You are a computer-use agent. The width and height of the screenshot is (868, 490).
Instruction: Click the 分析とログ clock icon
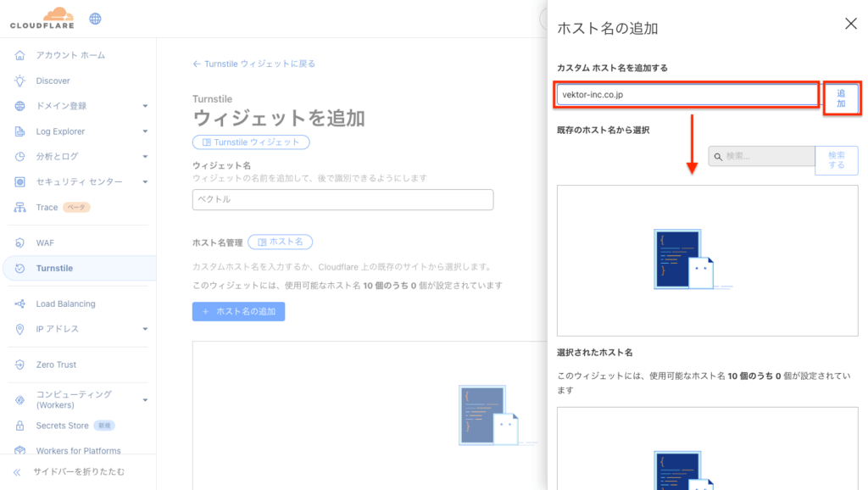[x=20, y=157]
